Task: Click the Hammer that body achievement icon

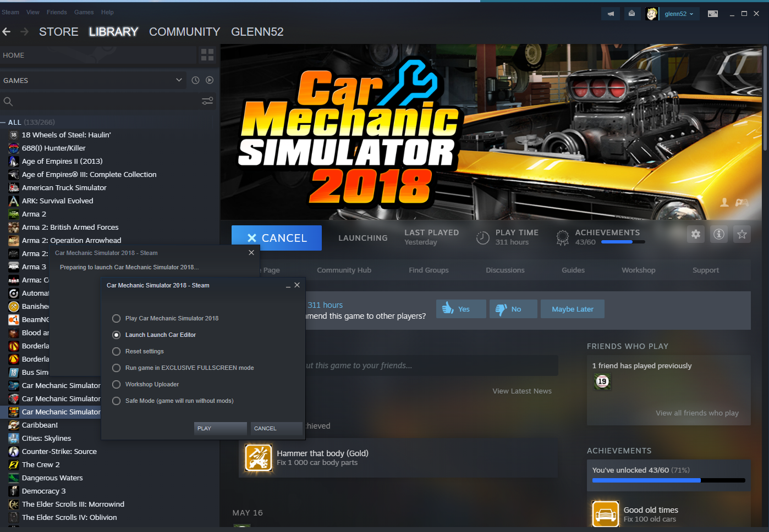Action: coord(259,458)
